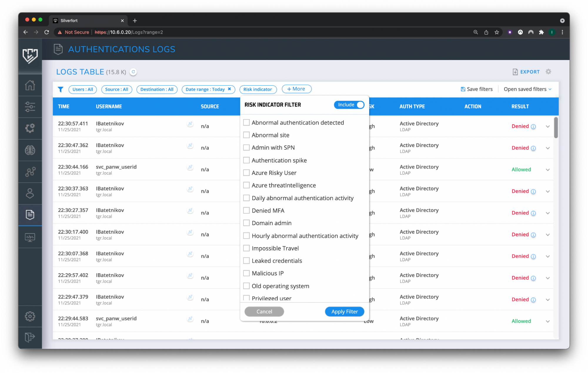588x373 pixels.
Task: Open the monitor health sidebar icon
Action: click(x=30, y=237)
